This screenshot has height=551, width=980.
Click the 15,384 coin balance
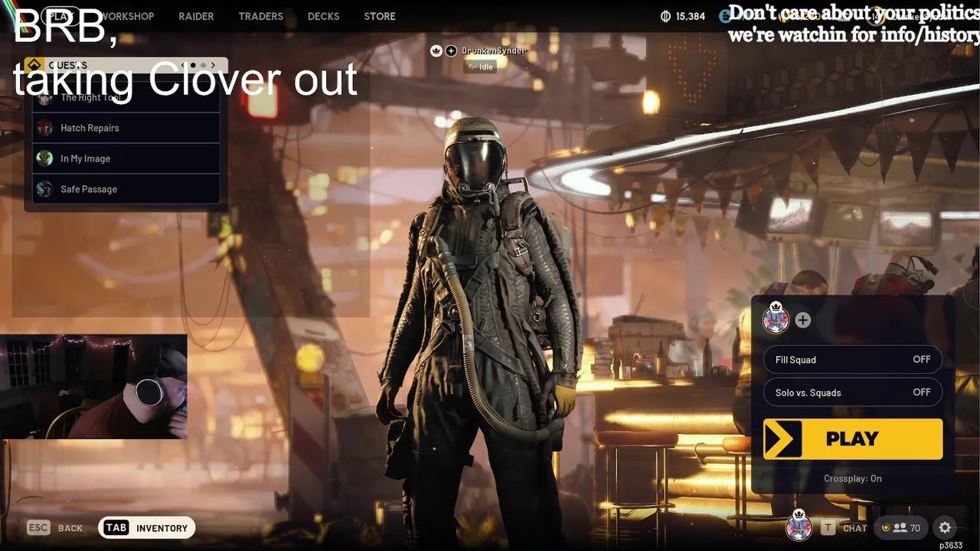point(683,16)
